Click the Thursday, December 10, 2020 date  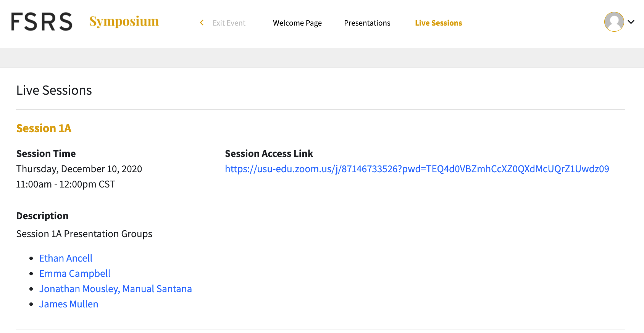[x=79, y=169]
